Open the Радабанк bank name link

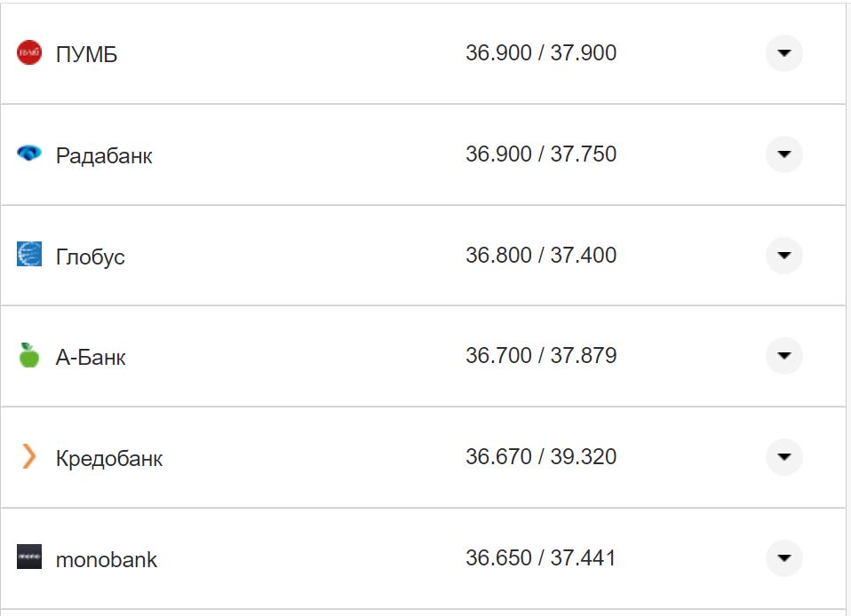(x=104, y=156)
